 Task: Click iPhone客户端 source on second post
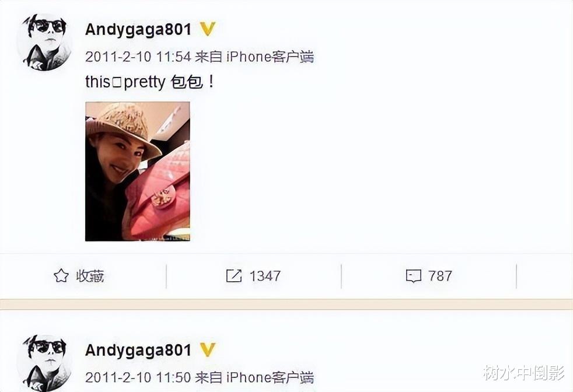270,377
